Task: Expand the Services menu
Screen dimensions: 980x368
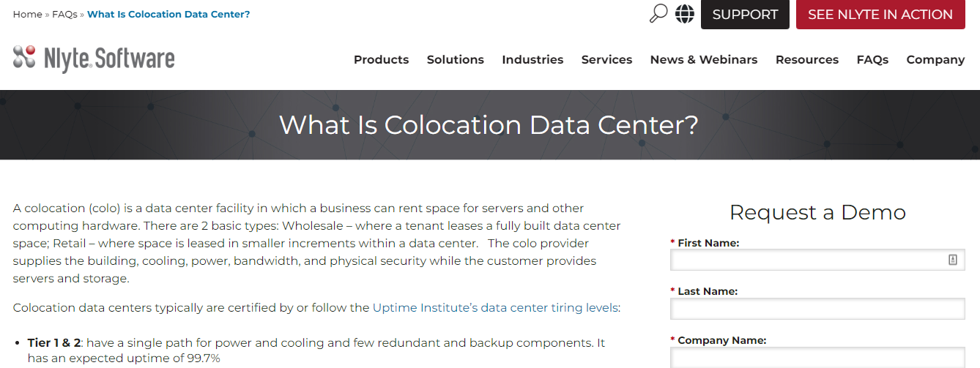Action: pos(606,60)
